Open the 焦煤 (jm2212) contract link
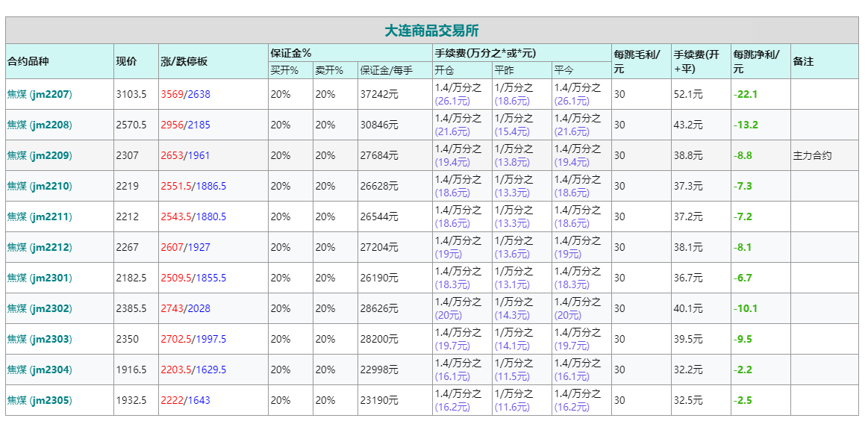The width and height of the screenshot is (868, 424). (x=40, y=247)
